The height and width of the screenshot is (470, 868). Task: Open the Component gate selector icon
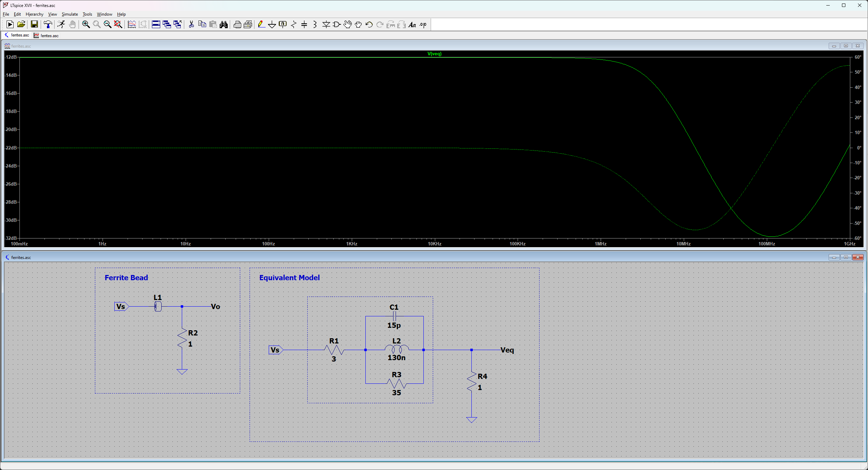tap(336, 24)
